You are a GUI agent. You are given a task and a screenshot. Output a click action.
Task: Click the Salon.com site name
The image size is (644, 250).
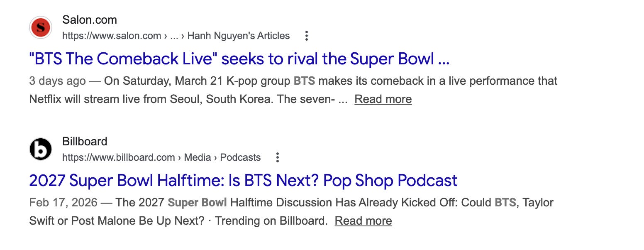coord(90,20)
